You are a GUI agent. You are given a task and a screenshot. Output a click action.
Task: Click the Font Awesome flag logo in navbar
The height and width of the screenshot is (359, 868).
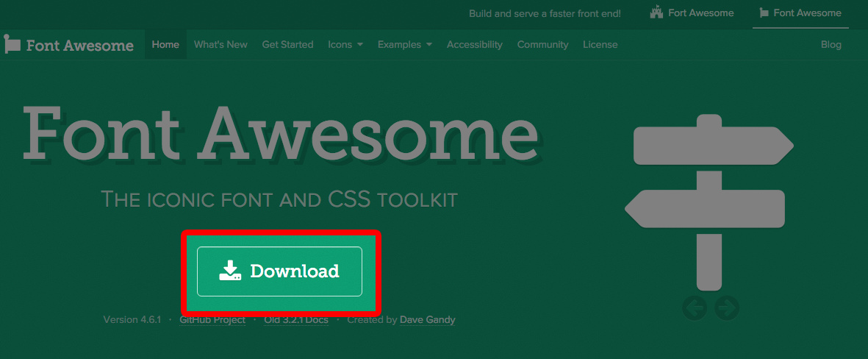12,44
